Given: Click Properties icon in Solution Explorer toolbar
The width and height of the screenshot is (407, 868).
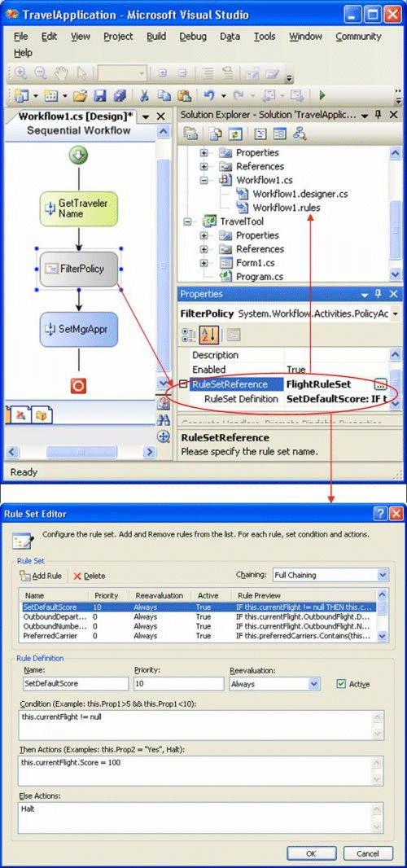Looking at the screenshot, I should tap(190, 134).
